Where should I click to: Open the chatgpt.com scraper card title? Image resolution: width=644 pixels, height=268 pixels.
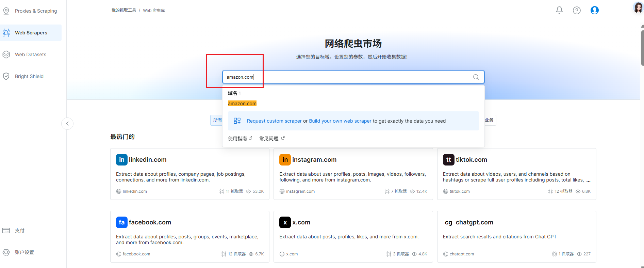click(475, 222)
